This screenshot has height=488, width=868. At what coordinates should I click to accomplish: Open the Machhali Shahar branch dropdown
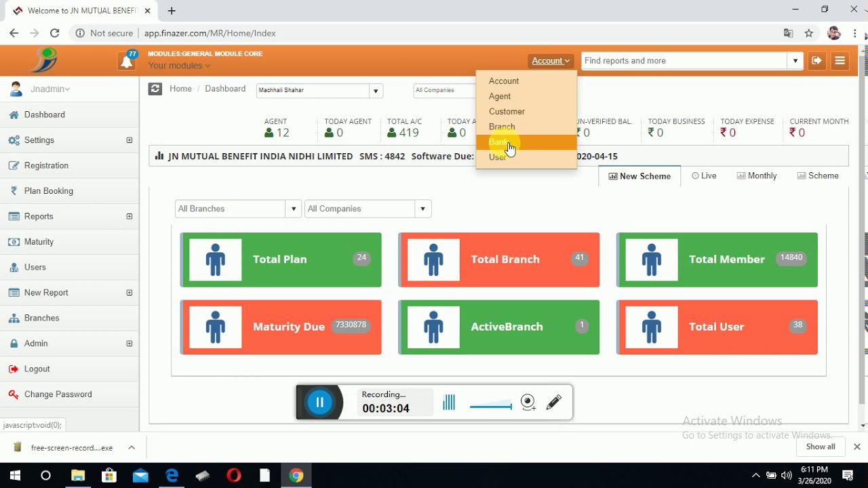point(375,91)
